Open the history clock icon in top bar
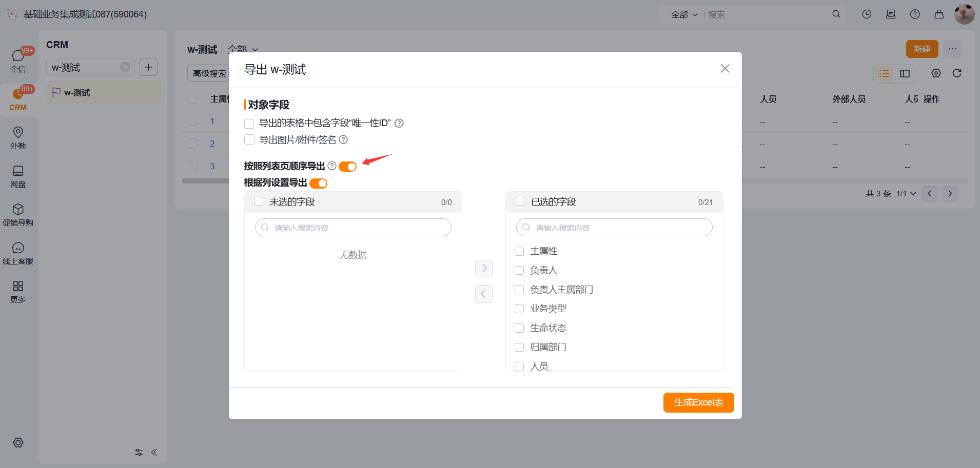The image size is (980, 468). tap(867, 14)
